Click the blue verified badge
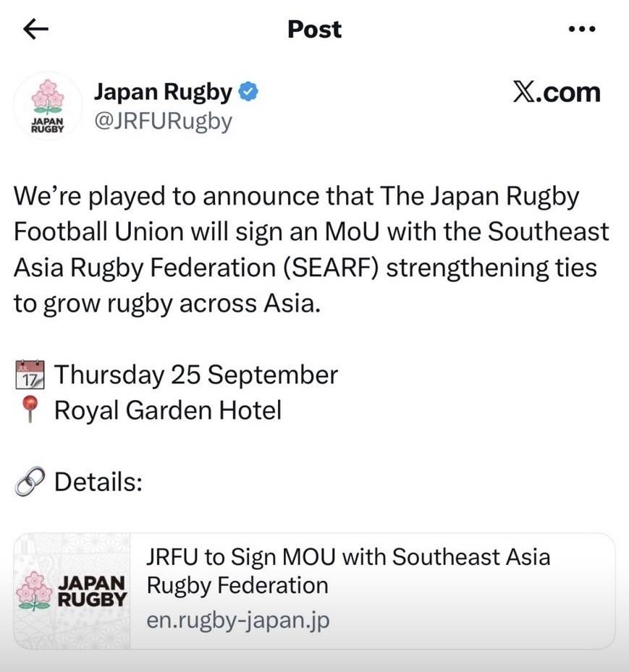Viewport: 629px width, 672px height. click(x=248, y=92)
